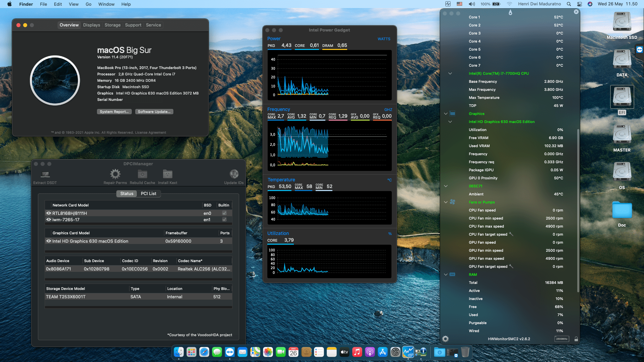Open System Preferences from the Dock

pos(395,352)
